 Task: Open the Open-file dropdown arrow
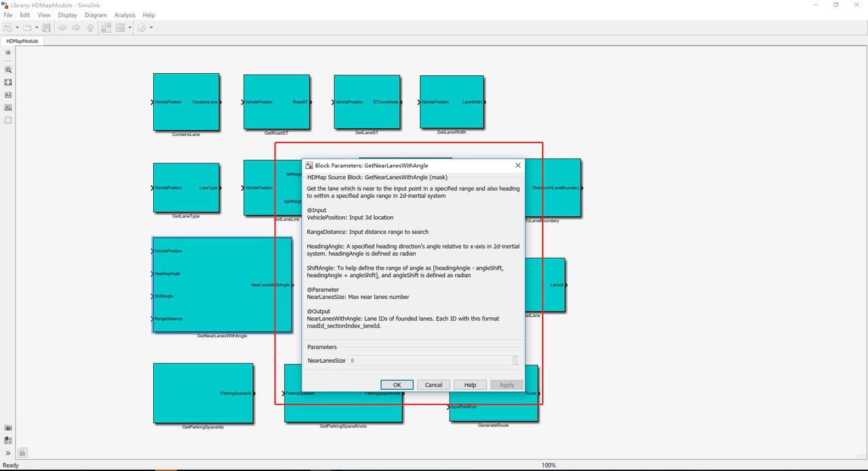37,28
